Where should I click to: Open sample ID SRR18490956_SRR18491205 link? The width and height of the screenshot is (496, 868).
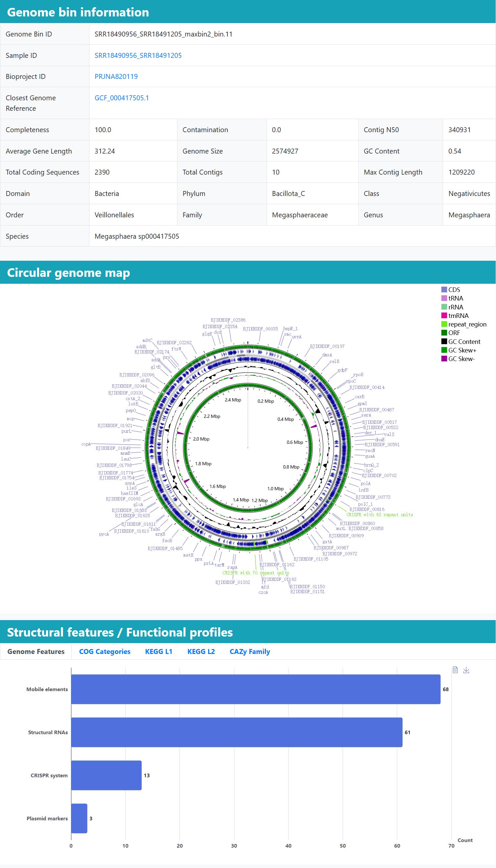coord(138,55)
